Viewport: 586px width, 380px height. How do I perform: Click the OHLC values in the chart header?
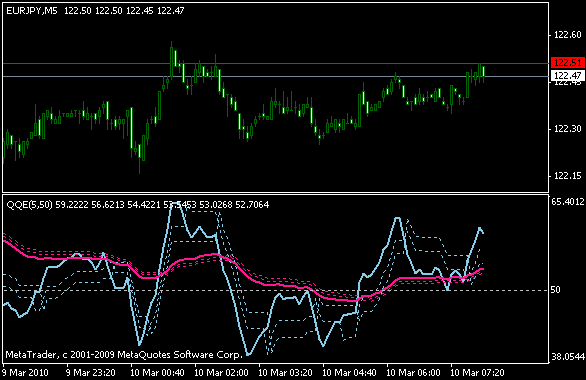124,11
